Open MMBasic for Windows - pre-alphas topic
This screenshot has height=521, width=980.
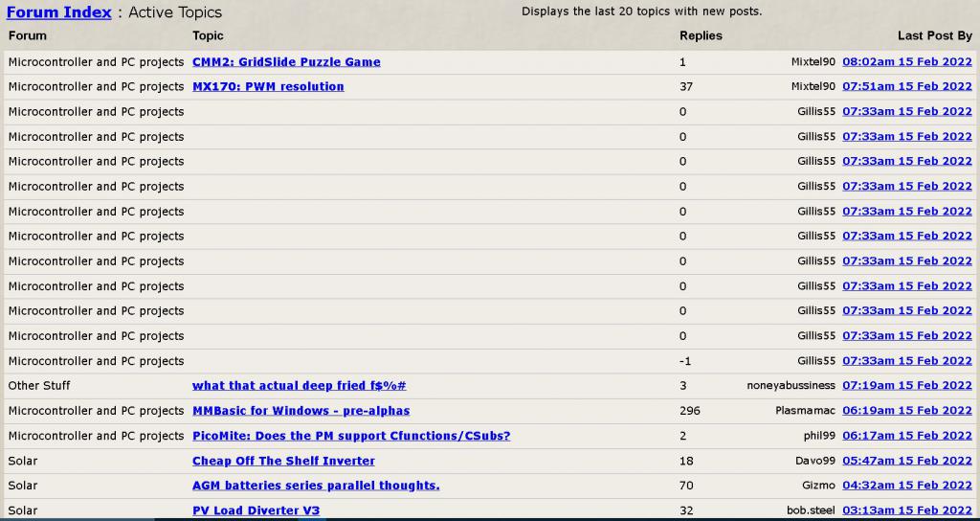tap(301, 411)
